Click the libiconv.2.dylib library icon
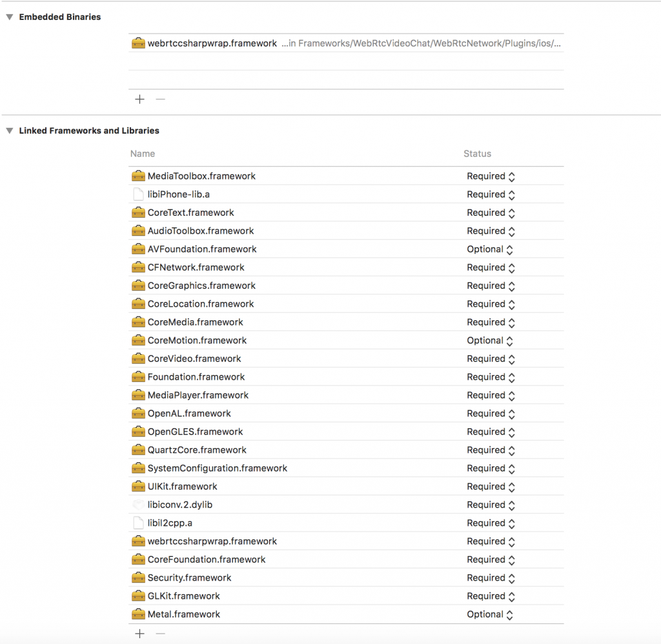Image resolution: width=661 pixels, height=644 pixels. (x=138, y=505)
